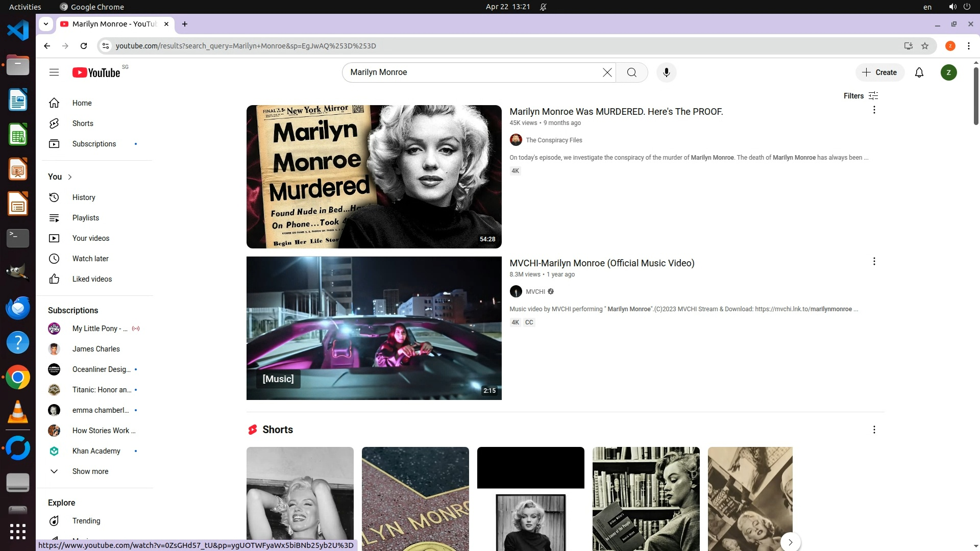Open the notifications bell
This screenshot has height=551, width=980.
(x=919, y=72)
